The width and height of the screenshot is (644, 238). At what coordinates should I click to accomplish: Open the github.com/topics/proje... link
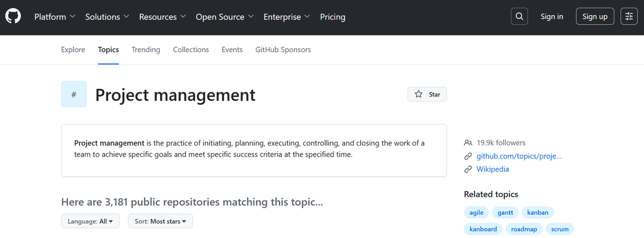pyautogui.click(x=519, y=156)
